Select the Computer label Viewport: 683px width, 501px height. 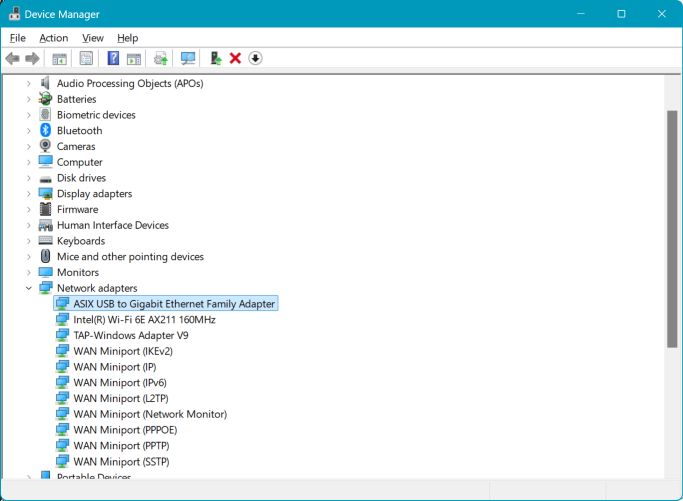(80, 162)
